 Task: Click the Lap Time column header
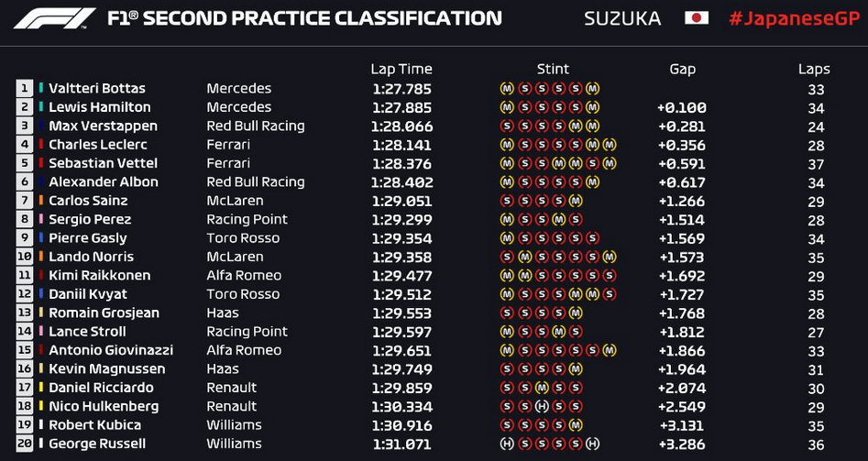tap(401, 70)
